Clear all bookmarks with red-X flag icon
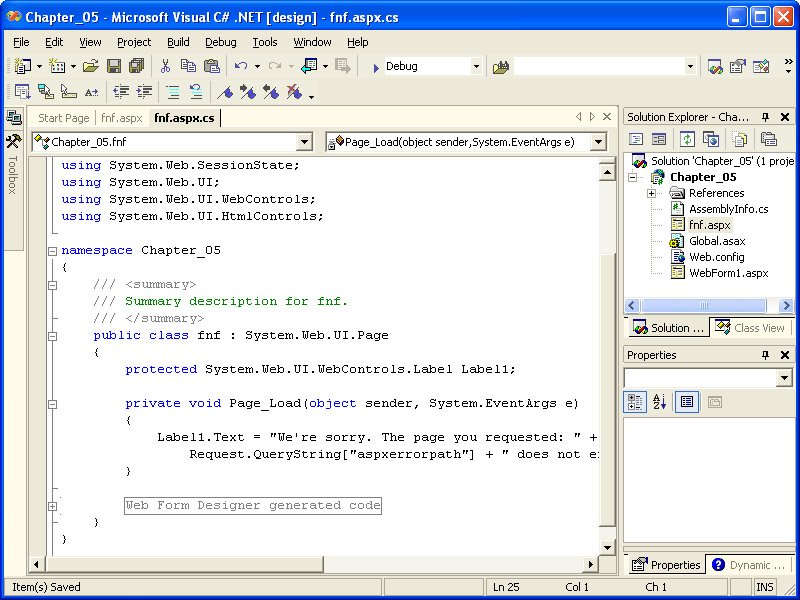800x600 pixels. click(x=293, y=92)
